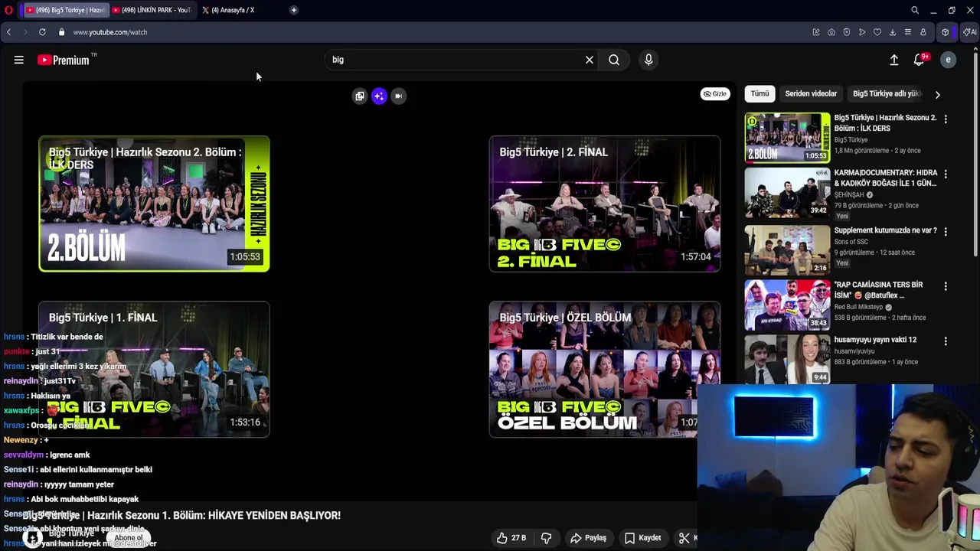Image resolution: width=980 pixels, height=551 pixels.
Task: Open options menu for husamyuyu yayın vakti video
Action: coord(946,341)
